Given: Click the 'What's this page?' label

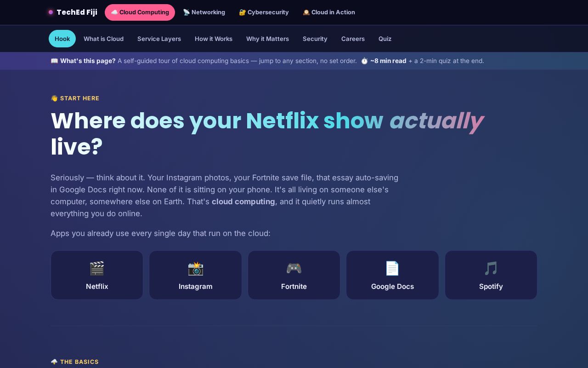Looking at the screenshot, I should [88, 61].
